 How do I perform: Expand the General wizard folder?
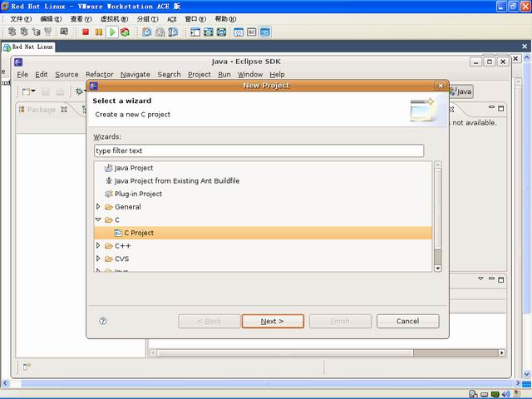(98, 206)
